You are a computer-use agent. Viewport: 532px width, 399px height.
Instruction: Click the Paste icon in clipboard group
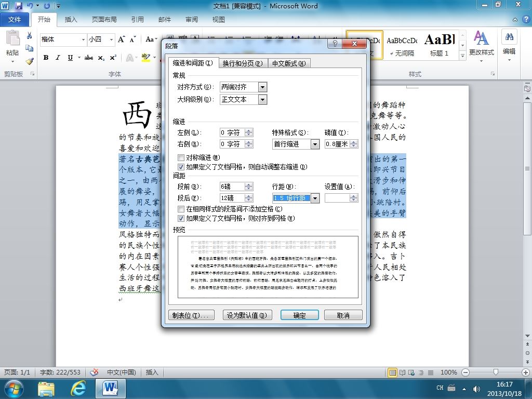click(12, 38)
